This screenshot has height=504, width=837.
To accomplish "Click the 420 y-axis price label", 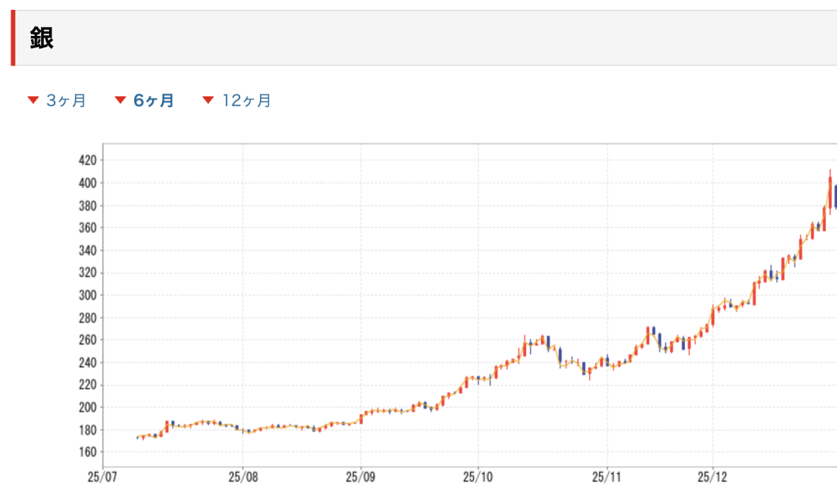I will click(86, 159).
